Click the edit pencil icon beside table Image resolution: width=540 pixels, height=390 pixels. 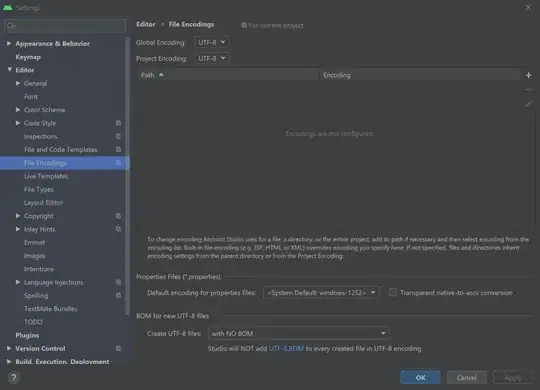[528, 104]
